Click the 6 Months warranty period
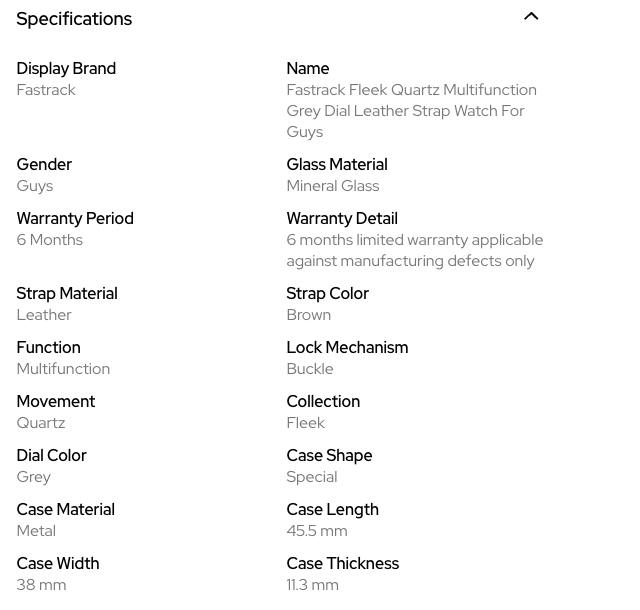Screen dimensions: 640x610 (x=50, y=240)
